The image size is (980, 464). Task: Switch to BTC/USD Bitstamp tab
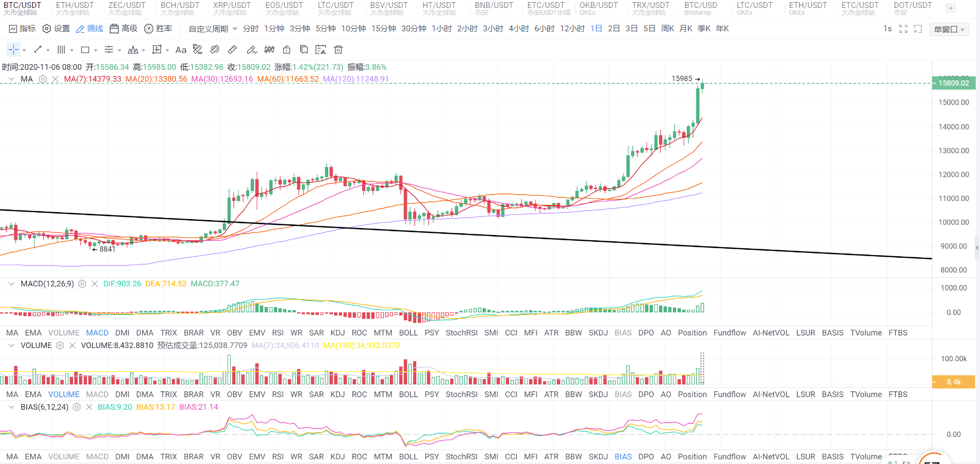701,8
